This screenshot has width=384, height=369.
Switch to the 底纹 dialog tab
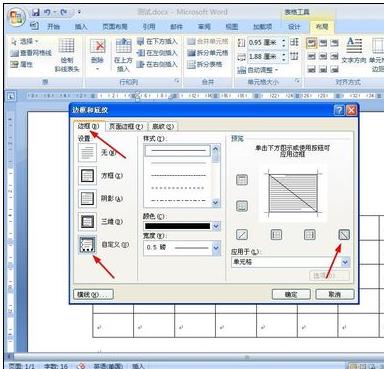(x=163, y=126)
